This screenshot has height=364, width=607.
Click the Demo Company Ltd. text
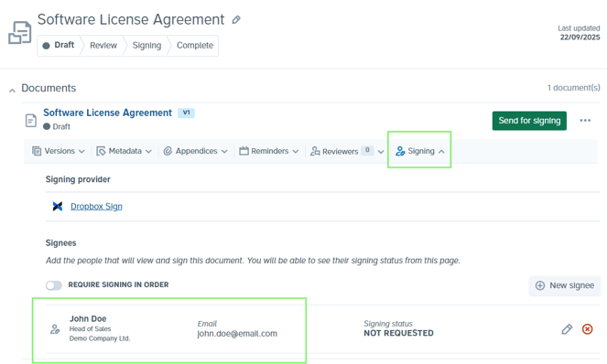pos(100,338)
